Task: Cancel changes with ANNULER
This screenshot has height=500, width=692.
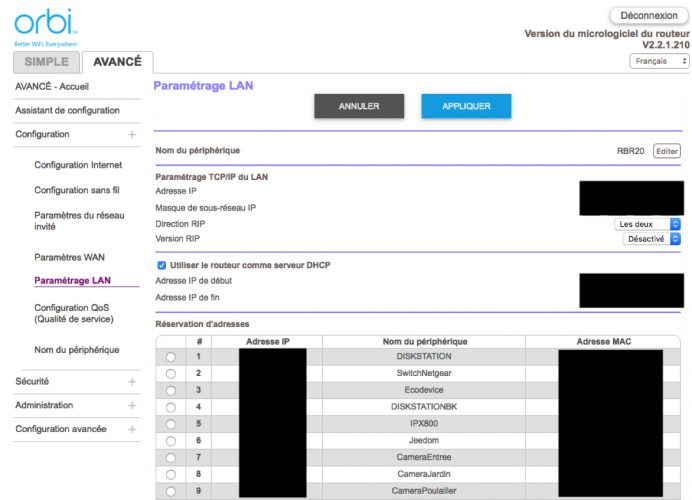Action: (359, 106)
